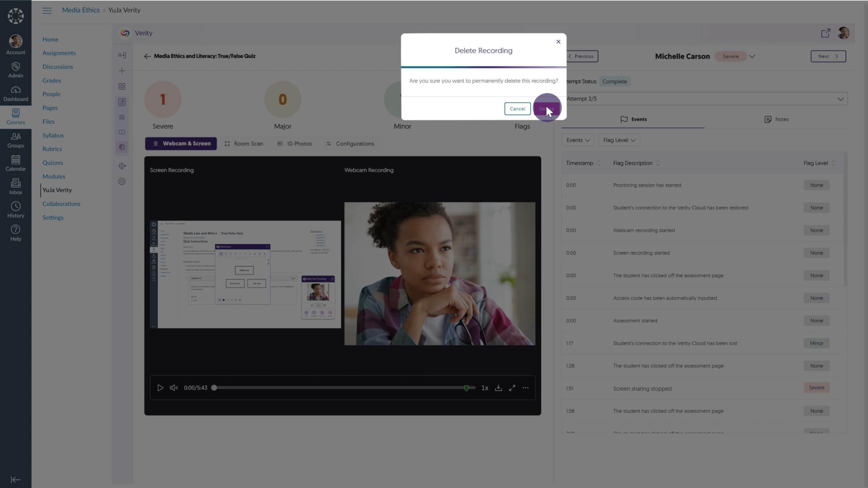Click the green marker on timeline
Image resolution: width=868 pixels, height=488 pixels.
click(x=466, y=388)
